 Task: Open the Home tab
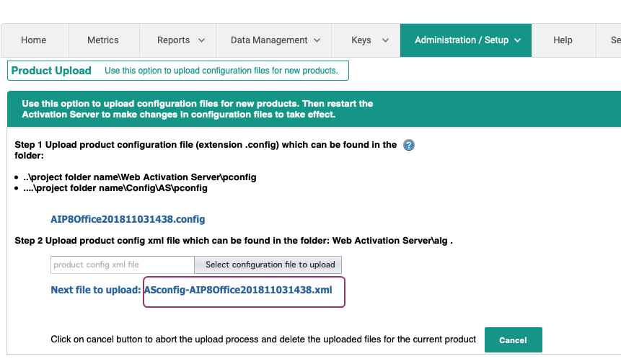click(x=34, y=40)
